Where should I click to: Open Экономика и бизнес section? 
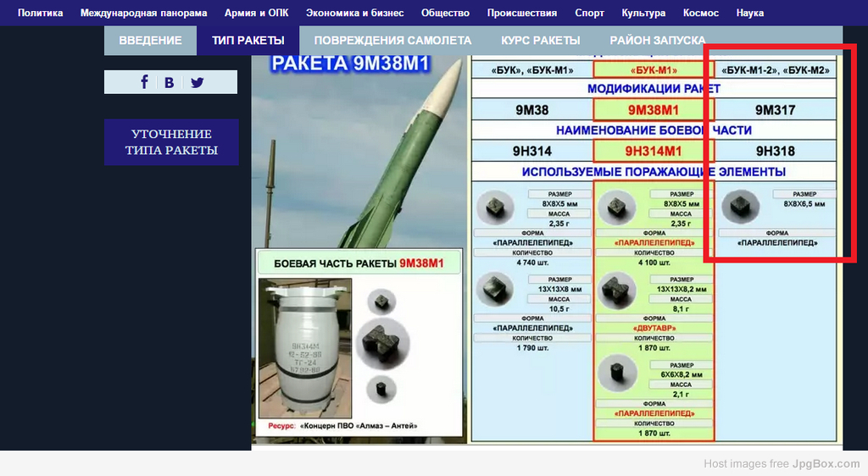click(354, 13)
